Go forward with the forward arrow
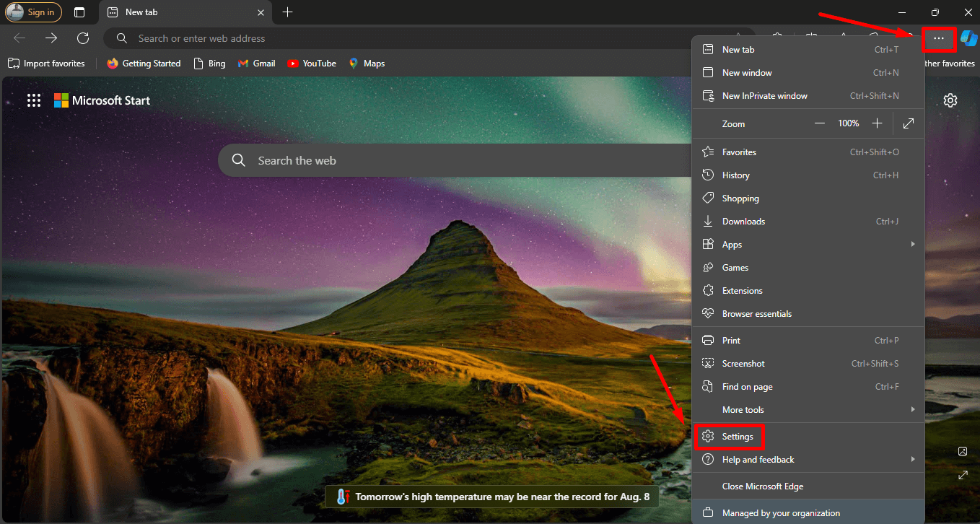Viewport: 980px width, 524px height. pyautogui.click(x=51, y=38)
